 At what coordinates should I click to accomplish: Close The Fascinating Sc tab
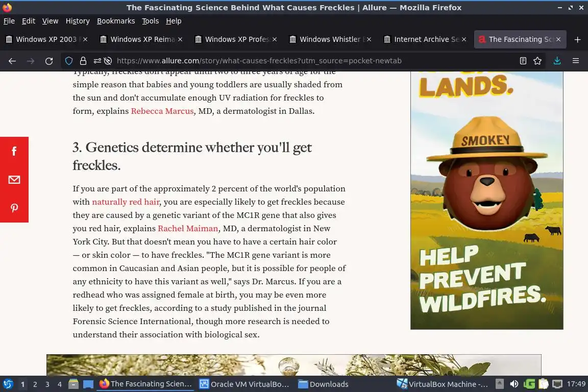pyautogui.click(x=558, y=39)
